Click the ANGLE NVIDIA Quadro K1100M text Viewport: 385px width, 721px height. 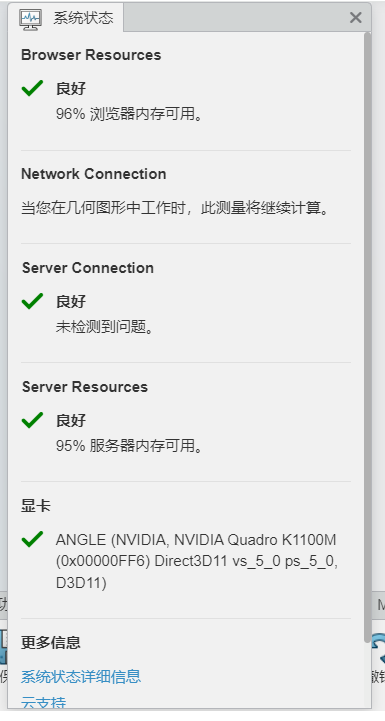[197, 561]
